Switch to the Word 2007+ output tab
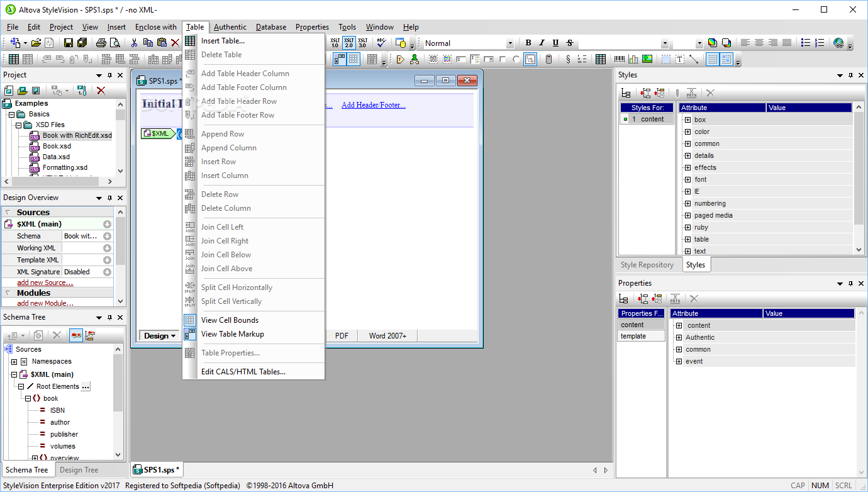 pos(387,335)
